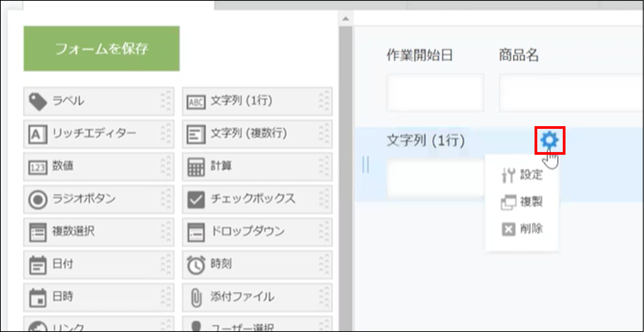Click the 時刻 field text
Screen dimensions: 644x332
221,264
